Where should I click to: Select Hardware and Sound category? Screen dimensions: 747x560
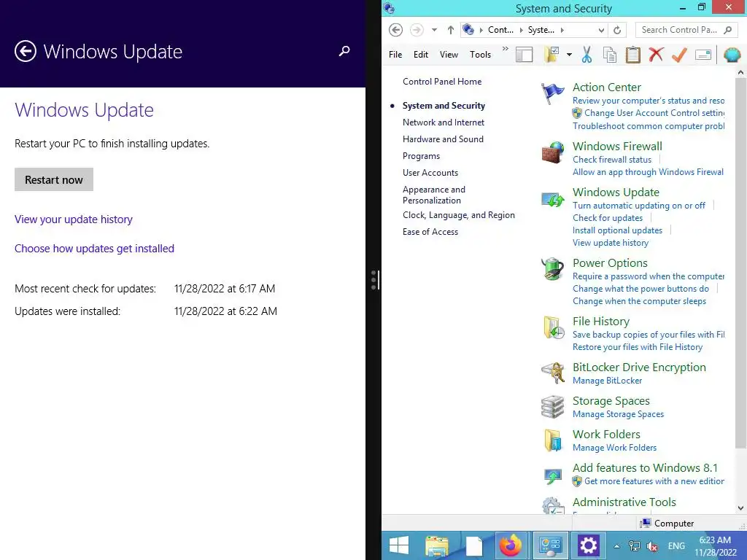pyautogui.click(x=443, y=139)
